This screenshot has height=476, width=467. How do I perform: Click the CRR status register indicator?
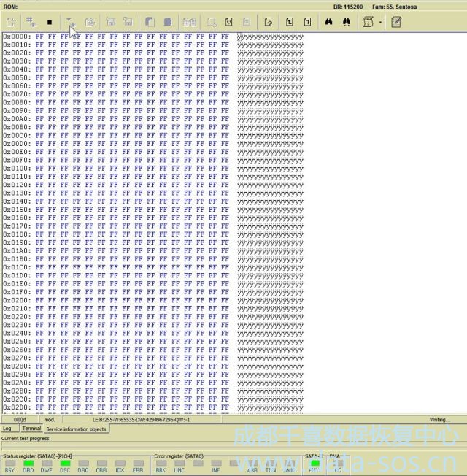pyautogui.click(x=101, y=464)
